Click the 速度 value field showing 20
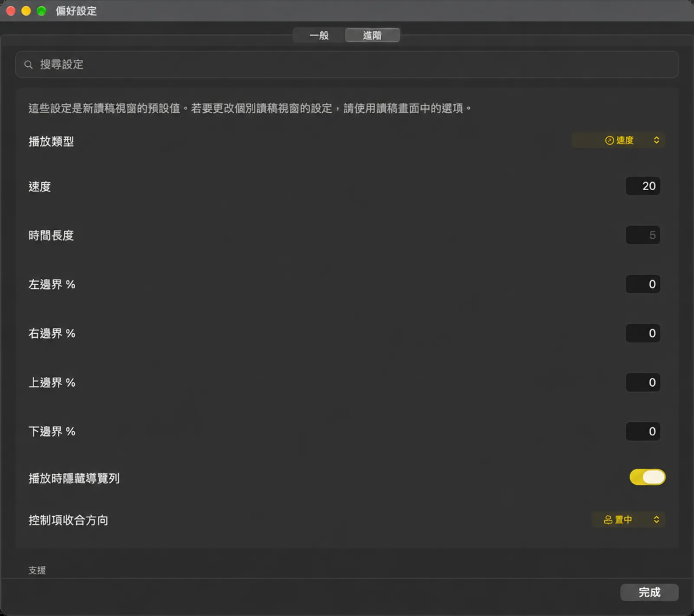 coord(643,186)
